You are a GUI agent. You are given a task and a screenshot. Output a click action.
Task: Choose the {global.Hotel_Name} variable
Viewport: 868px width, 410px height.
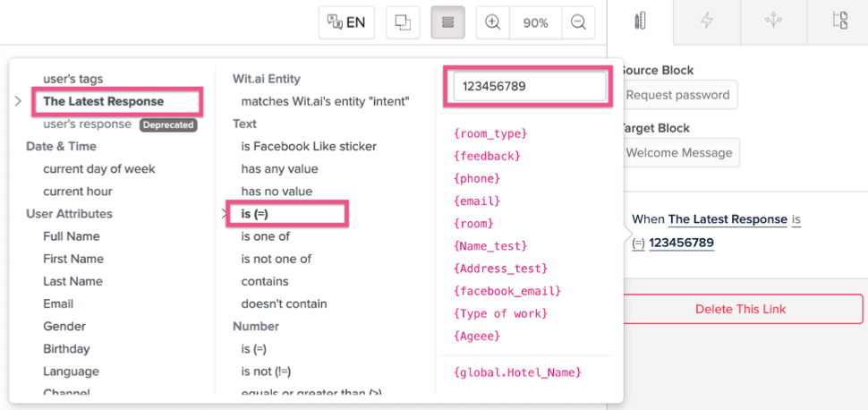tap(517, 372)
